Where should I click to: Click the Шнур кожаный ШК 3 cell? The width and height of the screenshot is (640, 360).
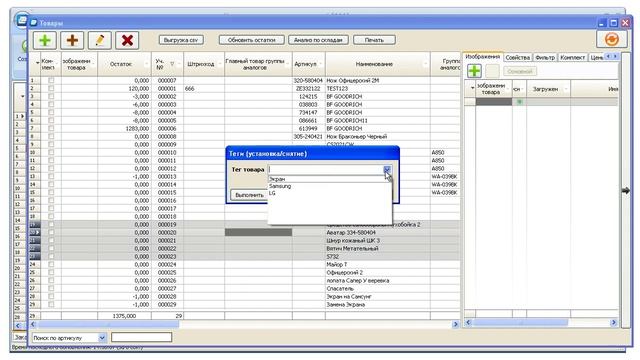coord(378,240)
